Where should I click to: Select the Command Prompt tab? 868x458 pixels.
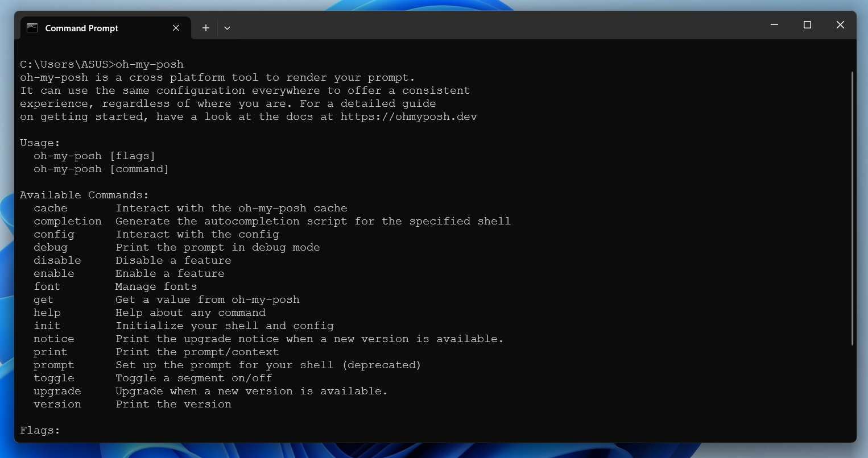[106, 28]
